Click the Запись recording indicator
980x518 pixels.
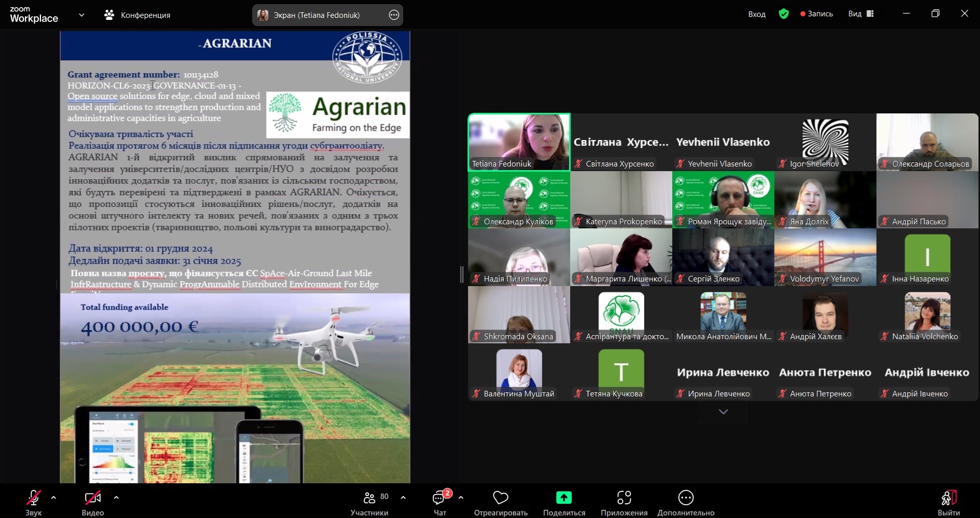tap(817, 14)
